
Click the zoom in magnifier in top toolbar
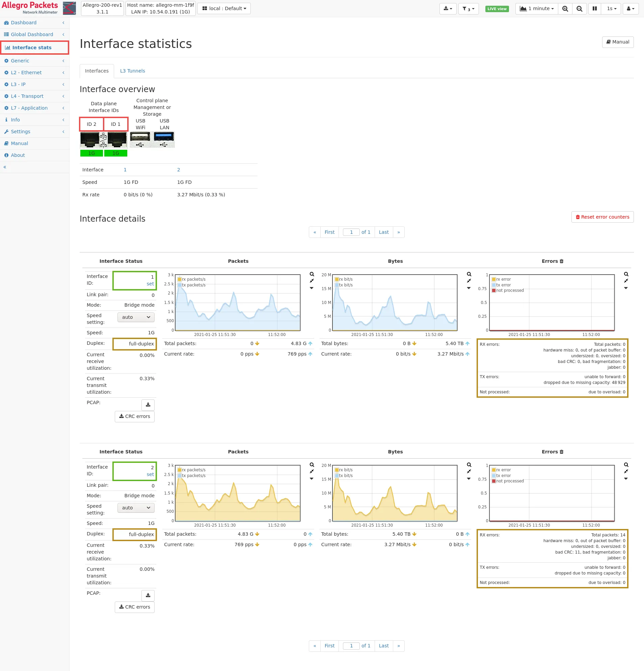click(x=565, y=8)
